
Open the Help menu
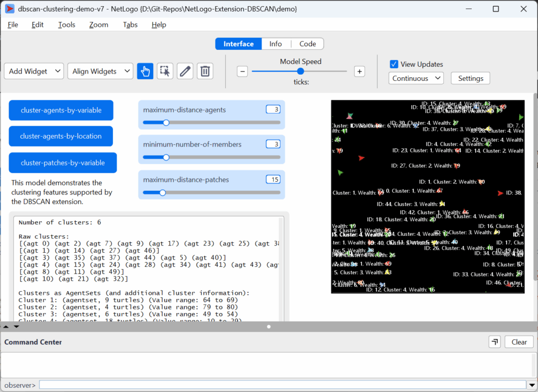click(x=159, y=25)
